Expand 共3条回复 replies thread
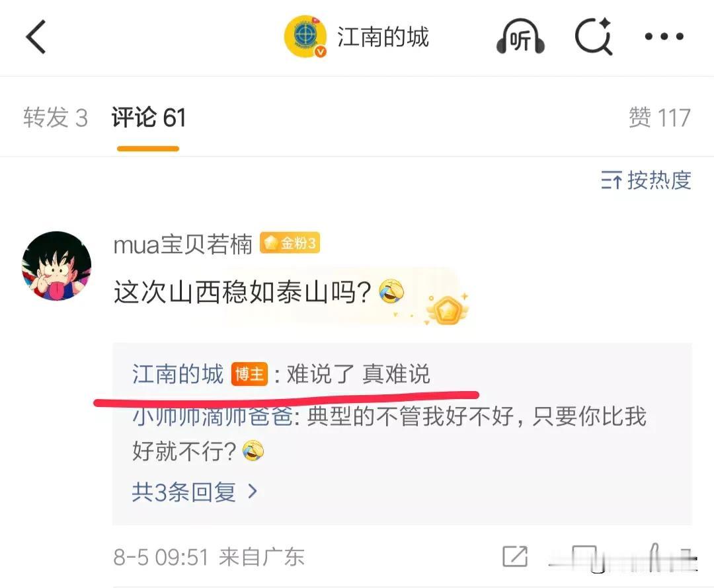 click(194, 492)
